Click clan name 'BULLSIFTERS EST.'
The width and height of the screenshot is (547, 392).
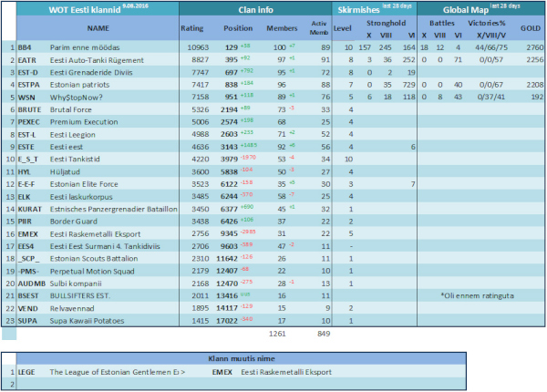point(80,295)
